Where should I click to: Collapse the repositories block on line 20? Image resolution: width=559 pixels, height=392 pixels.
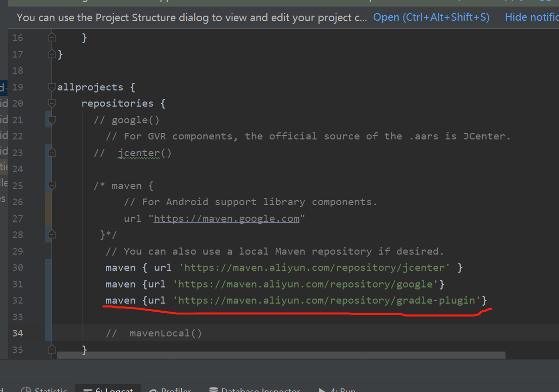click(x=51, y=103)
